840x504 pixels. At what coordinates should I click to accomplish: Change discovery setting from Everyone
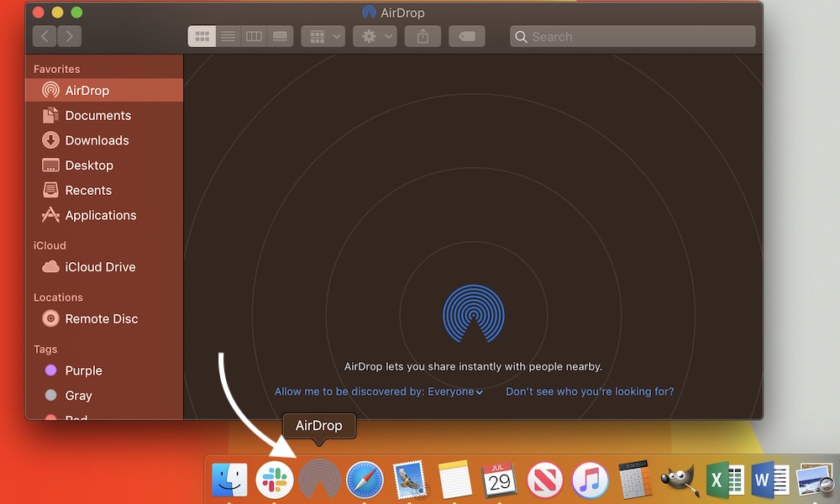458,391
